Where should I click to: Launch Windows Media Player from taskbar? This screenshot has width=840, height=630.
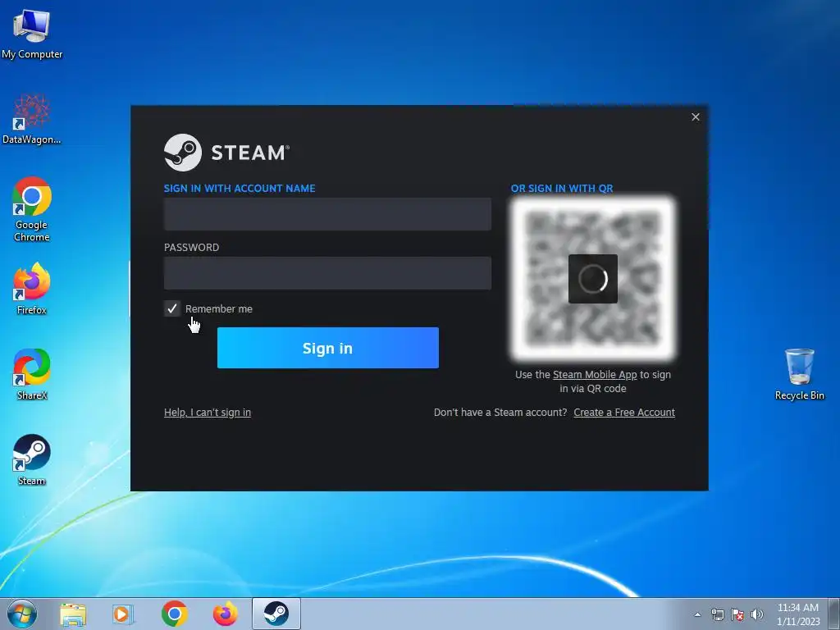click(x=123, y=614)
